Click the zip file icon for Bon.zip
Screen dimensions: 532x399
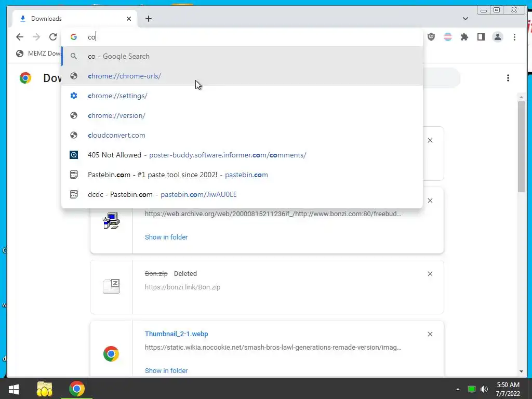111,286
